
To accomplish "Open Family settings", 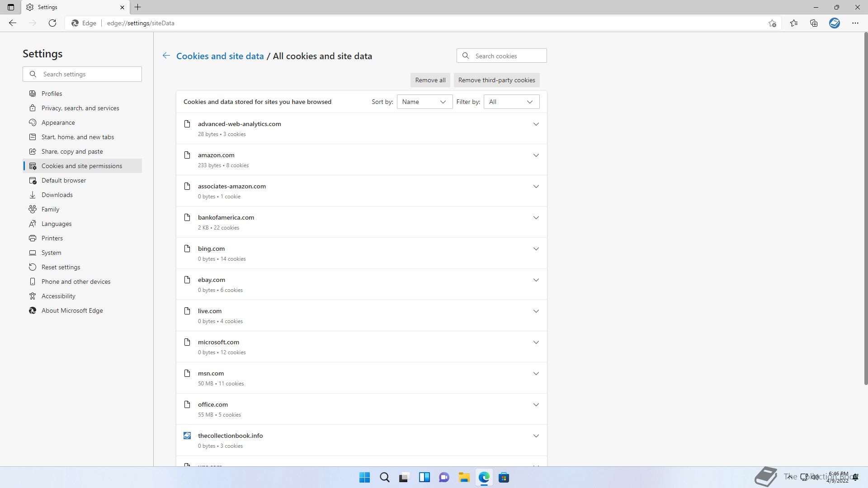I will [82, 209].
